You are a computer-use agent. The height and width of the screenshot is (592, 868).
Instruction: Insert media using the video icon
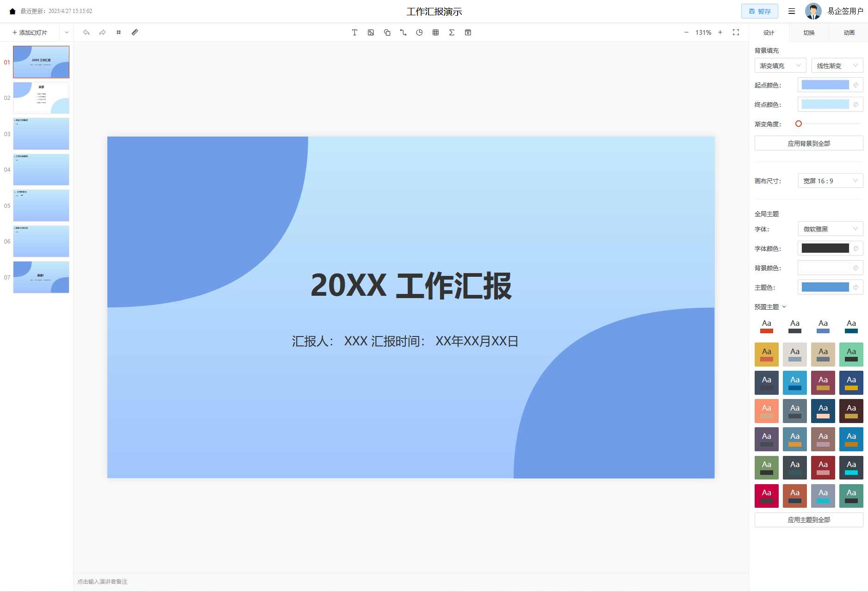468,32
